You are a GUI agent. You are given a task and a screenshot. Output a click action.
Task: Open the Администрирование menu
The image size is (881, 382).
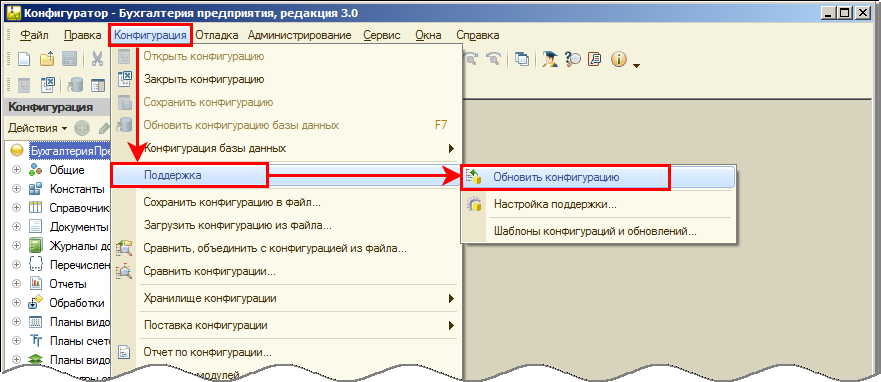[299, 35]
